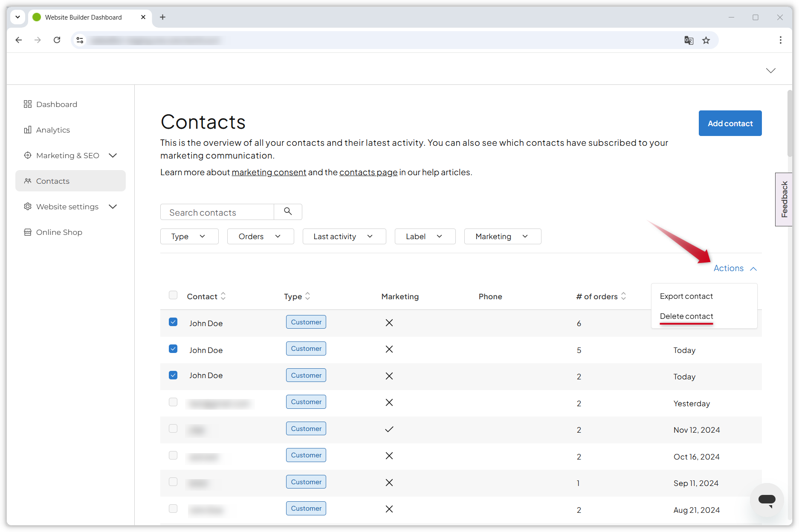The height and width of the screenshot is (532, 799).
Task: Toggle the select-all contacts checkbox
Action: pyautogui.click(x=173, y=295)
